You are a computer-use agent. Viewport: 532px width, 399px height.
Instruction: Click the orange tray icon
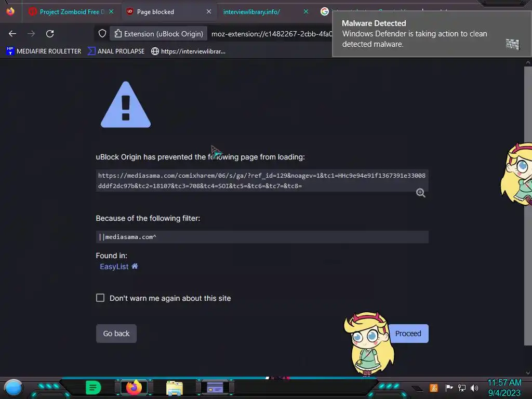pyautogui.click(x=433, y=388)
